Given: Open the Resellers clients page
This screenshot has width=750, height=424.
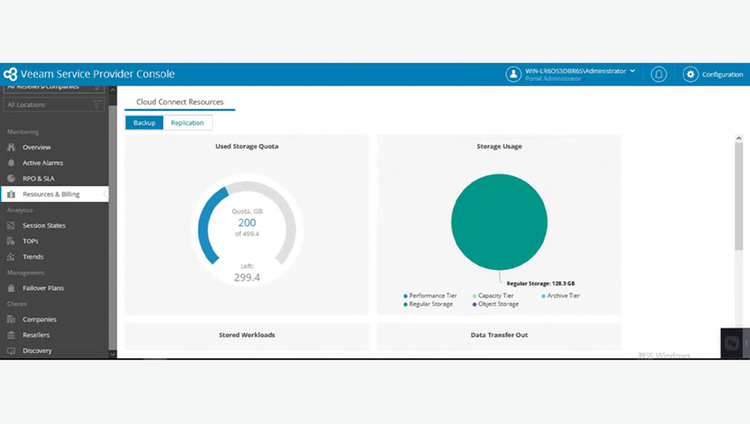Looking at the screenshot, I should coord(36,335).
